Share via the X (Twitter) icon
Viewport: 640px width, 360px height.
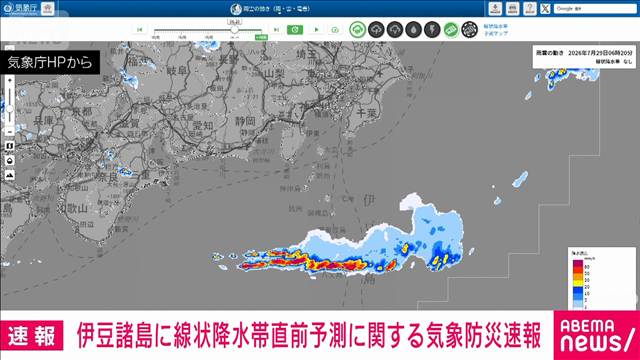click(545, 8)
